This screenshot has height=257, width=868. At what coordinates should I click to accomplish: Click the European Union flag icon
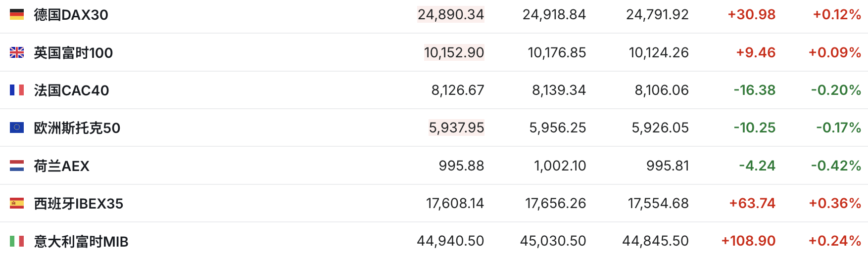[17, 128]
